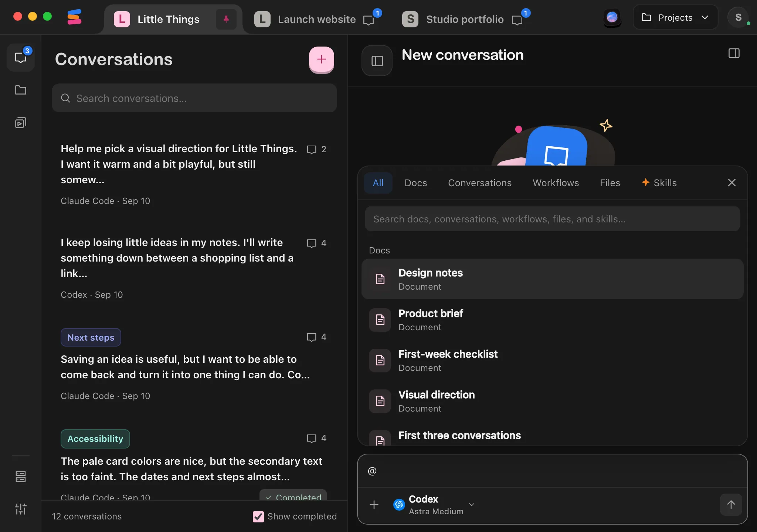Open the losing little ideas conversation
Image resolution: width=757 pixels, height=532 pixels.
point(194,268)
